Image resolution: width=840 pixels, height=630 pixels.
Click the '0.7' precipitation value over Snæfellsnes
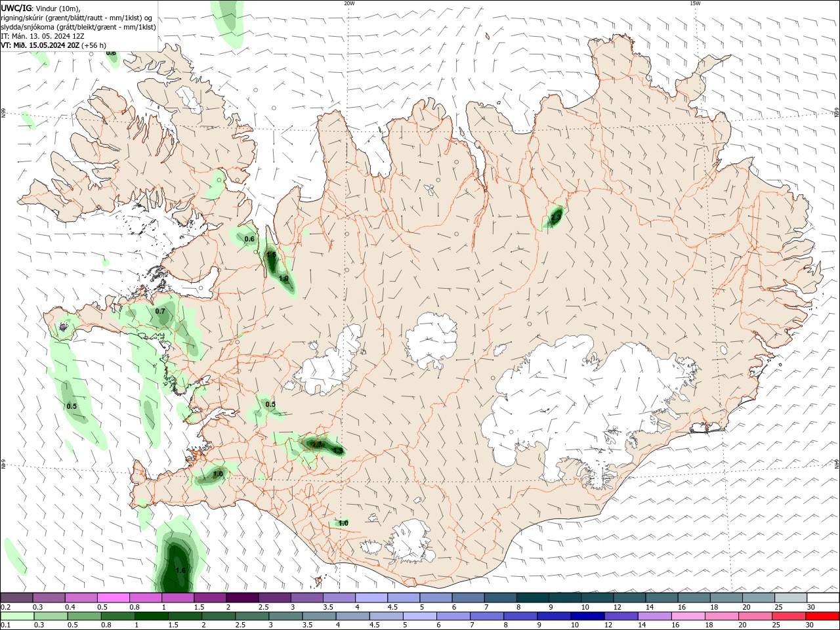[x=160, y=311]
